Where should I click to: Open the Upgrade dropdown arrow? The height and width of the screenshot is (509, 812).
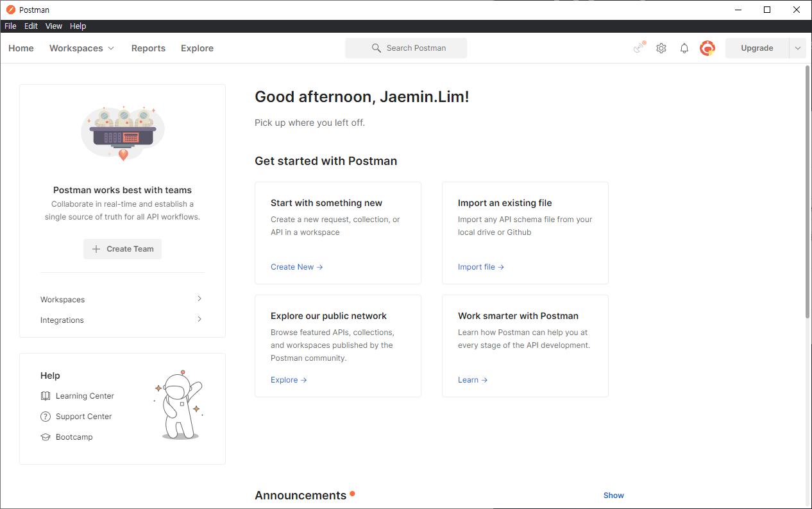coord(798,48)
